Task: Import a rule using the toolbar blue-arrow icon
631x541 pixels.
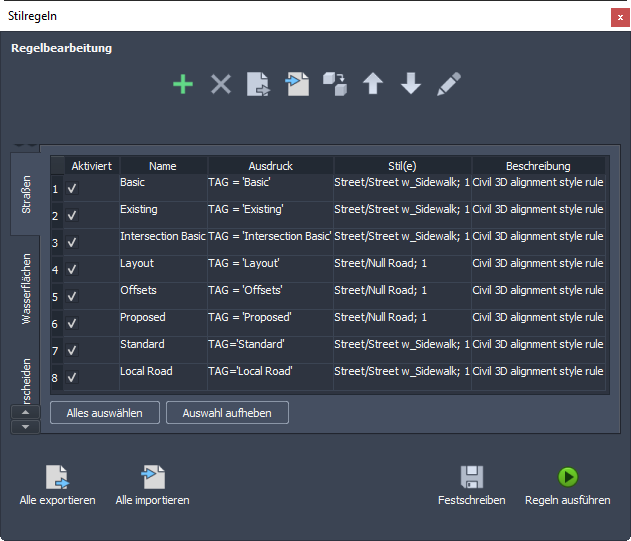Action: point(297,84)
